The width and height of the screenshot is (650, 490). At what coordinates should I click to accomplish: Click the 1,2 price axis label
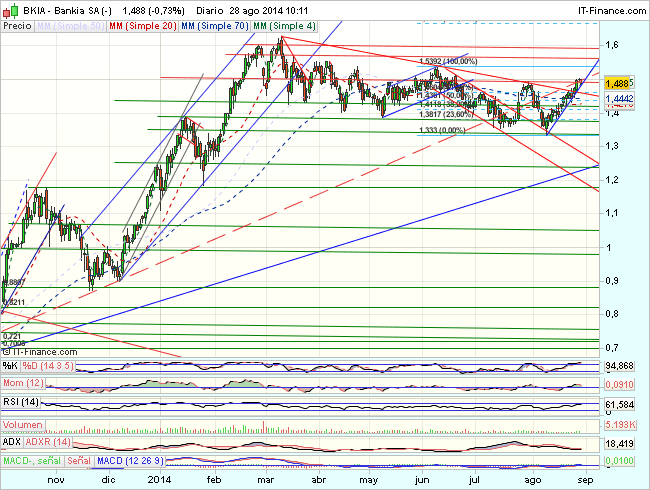point(612,180)
